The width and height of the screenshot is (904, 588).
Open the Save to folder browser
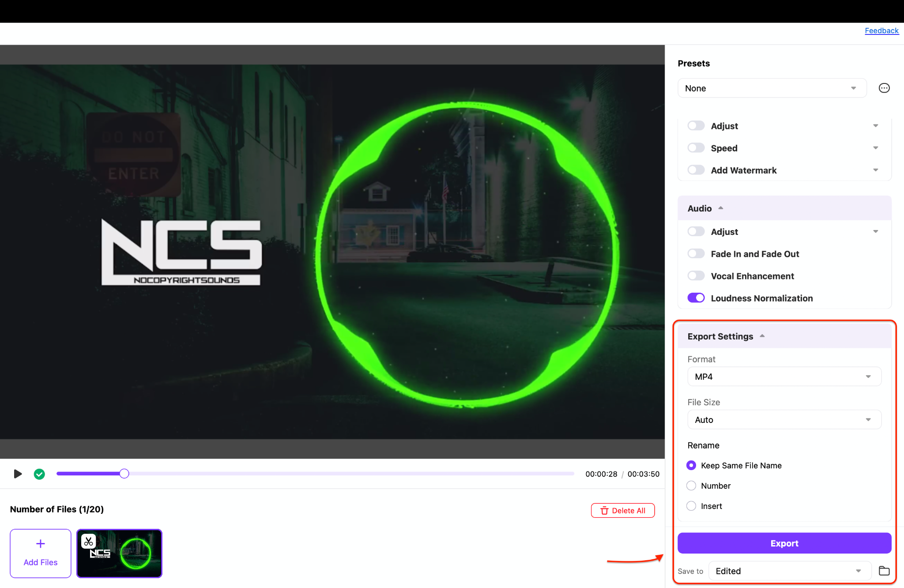coord(884,571)
